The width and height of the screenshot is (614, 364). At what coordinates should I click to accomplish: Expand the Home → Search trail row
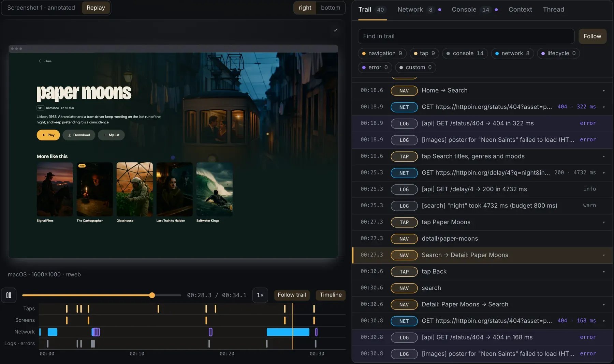[x=604, y=91]
